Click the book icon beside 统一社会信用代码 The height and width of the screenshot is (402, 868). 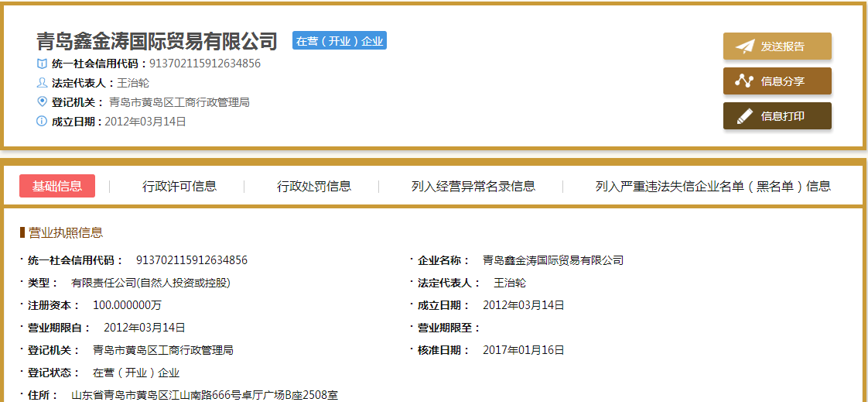[42, 64]
